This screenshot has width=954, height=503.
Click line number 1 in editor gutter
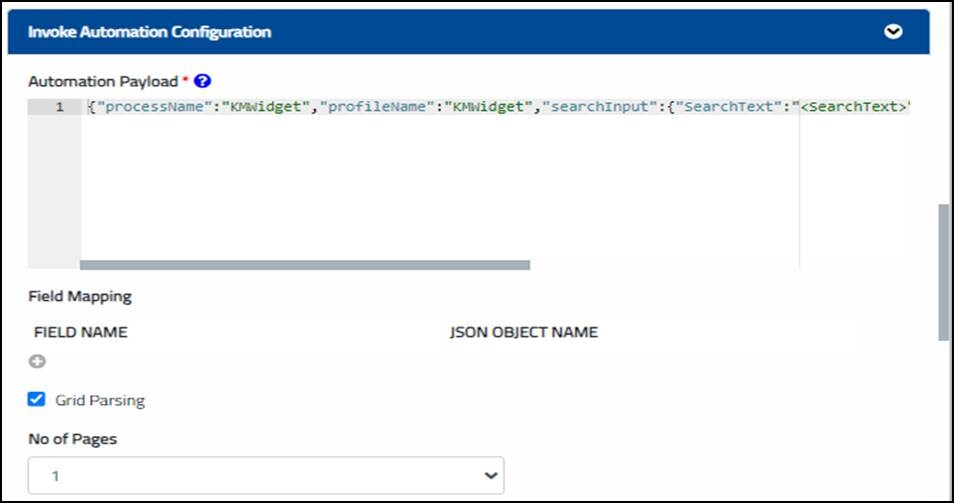pos(59,107)
